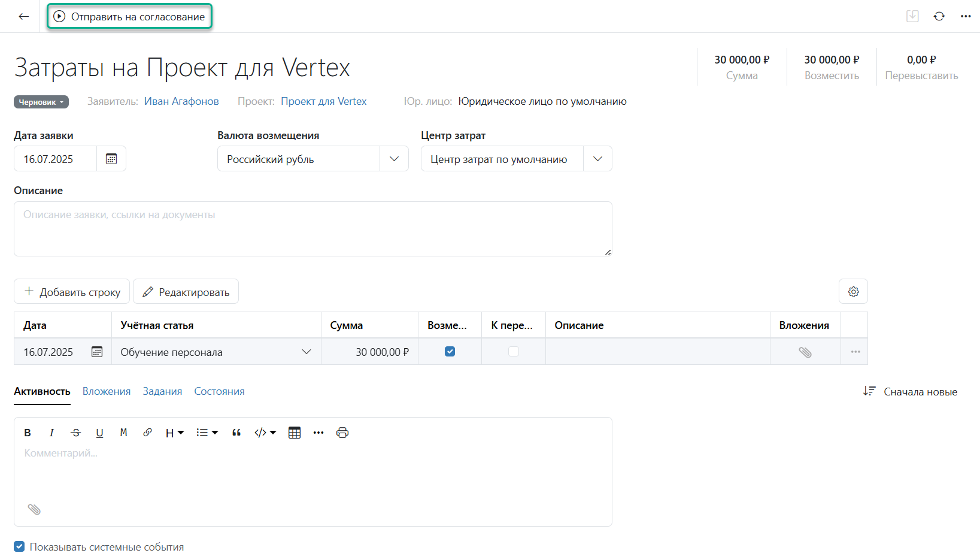Attach file to comment with paperclip
Image resolution: width=980 pixels, height=559 pixels.
point(34,509)
